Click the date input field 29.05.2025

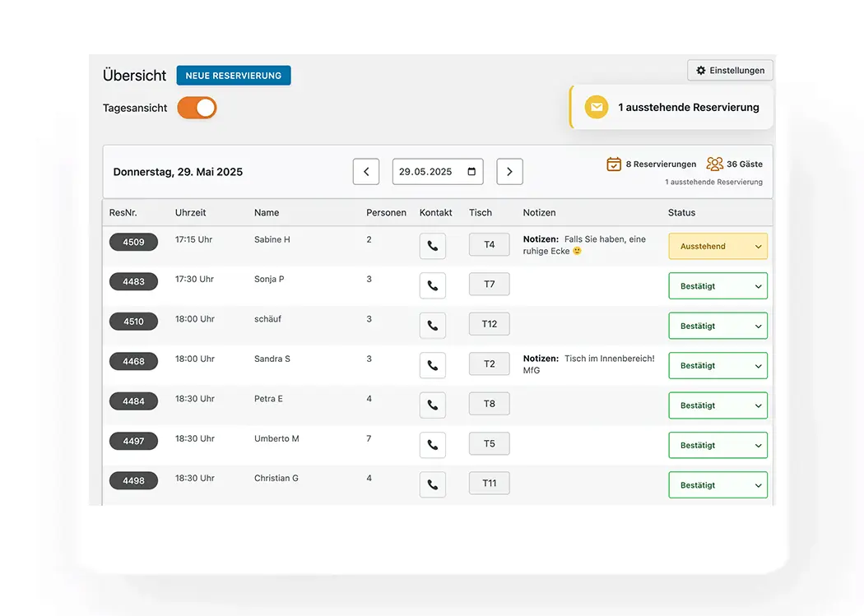(x=428, y=172)
